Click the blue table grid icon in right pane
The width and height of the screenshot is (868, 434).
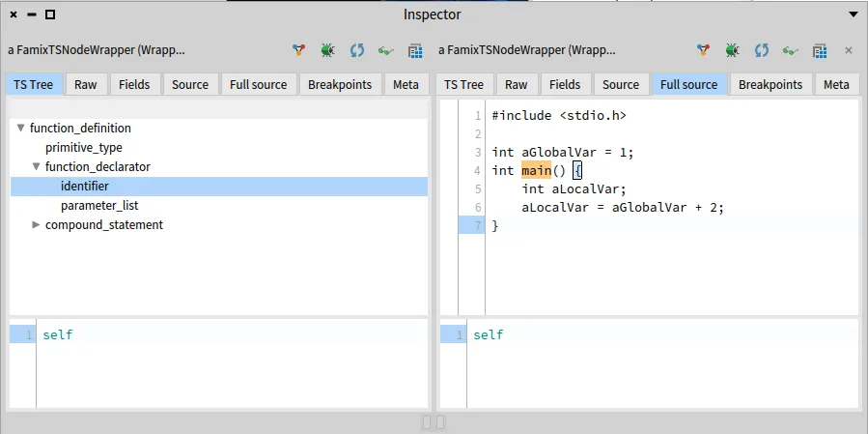point(820,51)
